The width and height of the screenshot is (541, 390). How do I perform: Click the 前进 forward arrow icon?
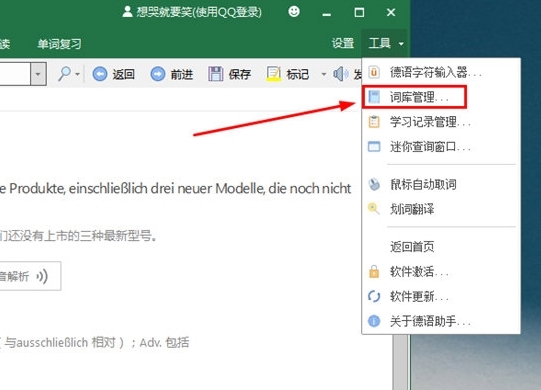click(158, 74)
